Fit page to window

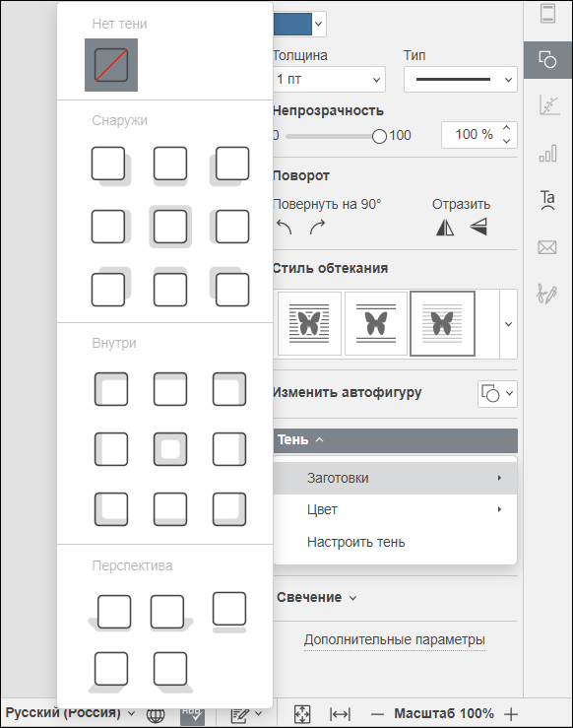point(302,714)
